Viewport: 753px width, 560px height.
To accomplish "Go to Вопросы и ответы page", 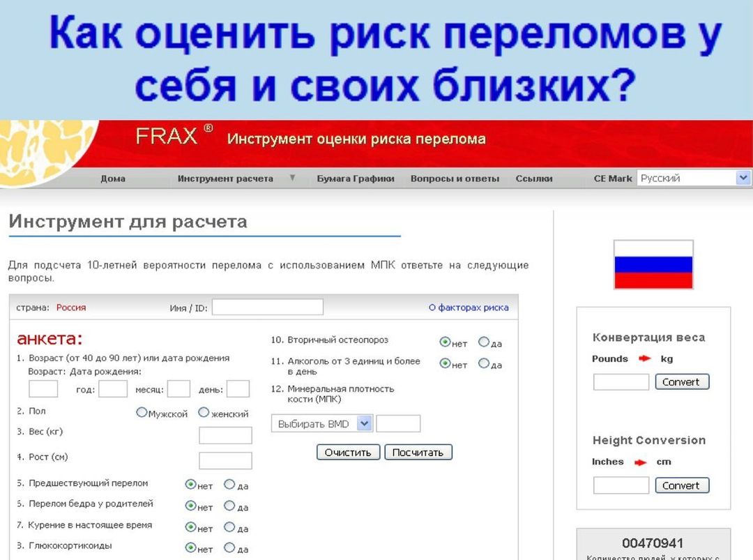I will (x=455, y=179).
